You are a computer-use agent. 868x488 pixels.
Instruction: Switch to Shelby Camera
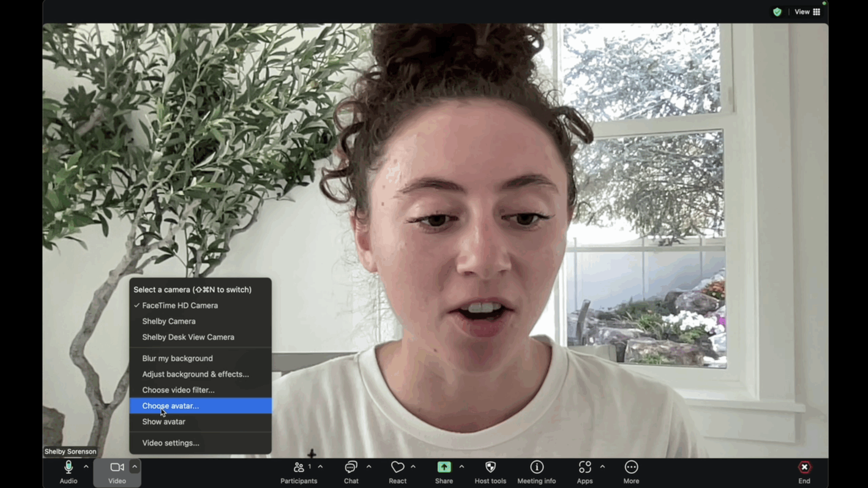[x=169, y=321]
